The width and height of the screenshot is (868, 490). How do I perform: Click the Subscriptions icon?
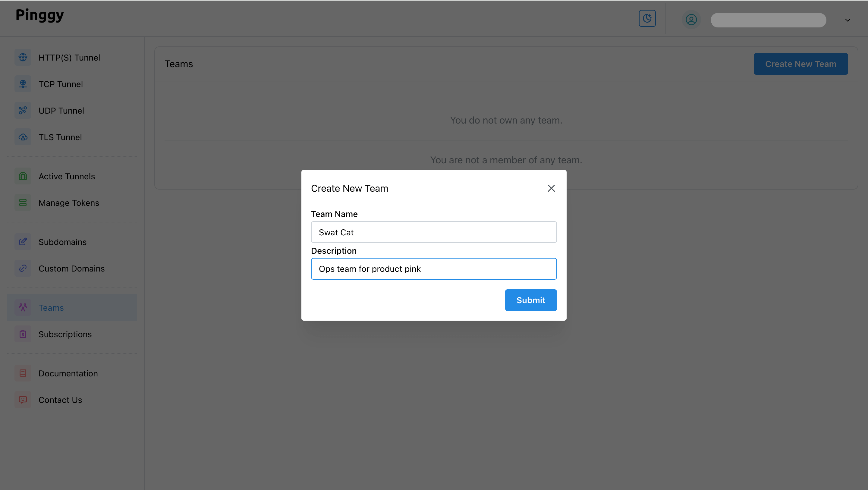[23, 334]
